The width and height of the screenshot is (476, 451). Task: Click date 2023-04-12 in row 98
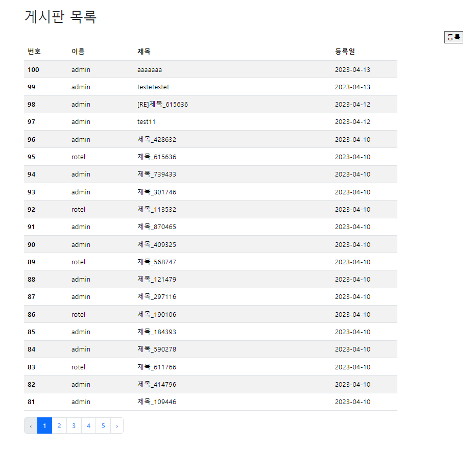click(352, 105)
